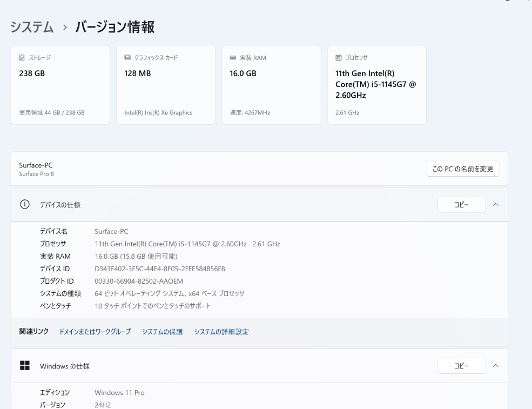This screenshot has width=532, height=409.
Task: Select version value 24H2
Action: [103, 405]
